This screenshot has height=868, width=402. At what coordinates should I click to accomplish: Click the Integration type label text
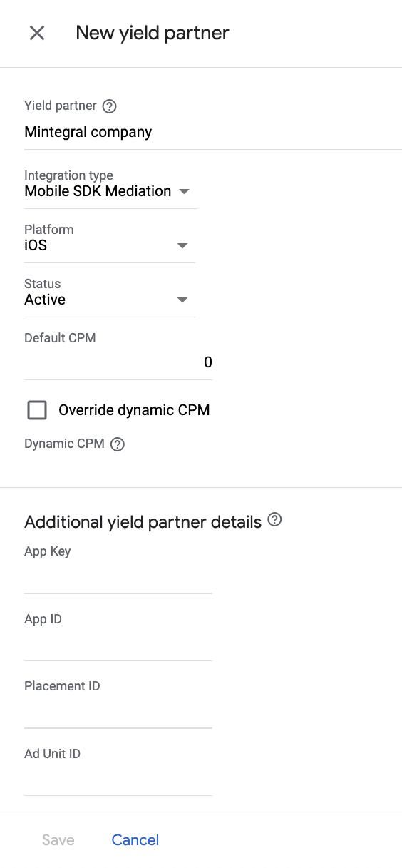(68, 175)
